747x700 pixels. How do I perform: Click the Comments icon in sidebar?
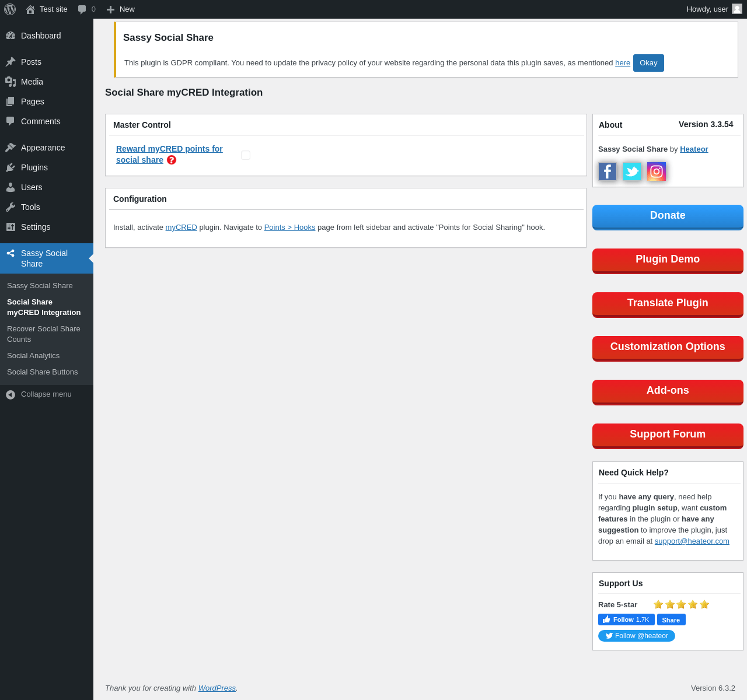11,121
